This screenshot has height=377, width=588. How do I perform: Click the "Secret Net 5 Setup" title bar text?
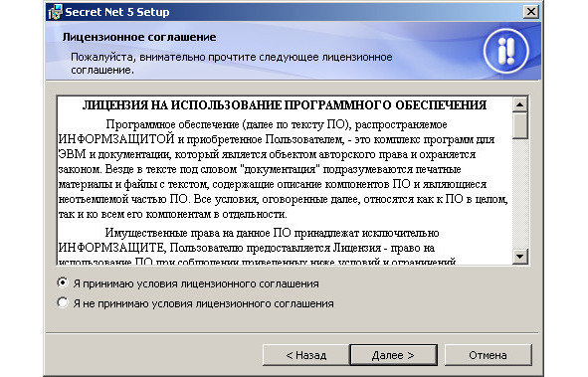point(117,12)
